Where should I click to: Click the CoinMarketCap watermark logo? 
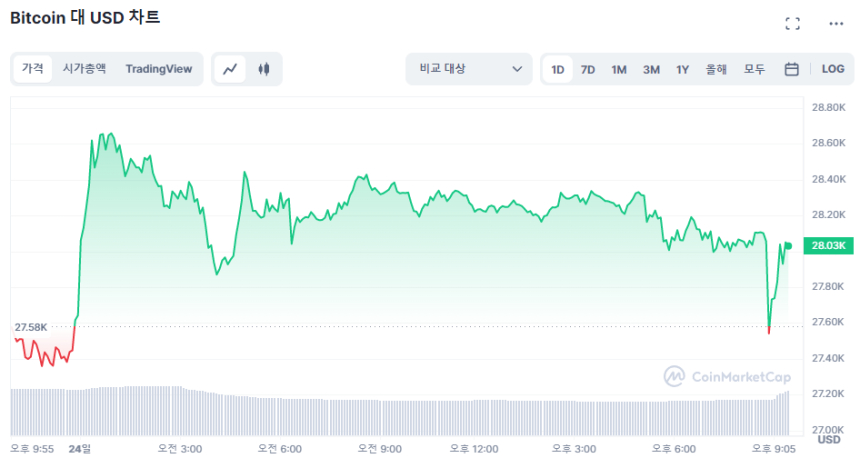tap(727, 376)
